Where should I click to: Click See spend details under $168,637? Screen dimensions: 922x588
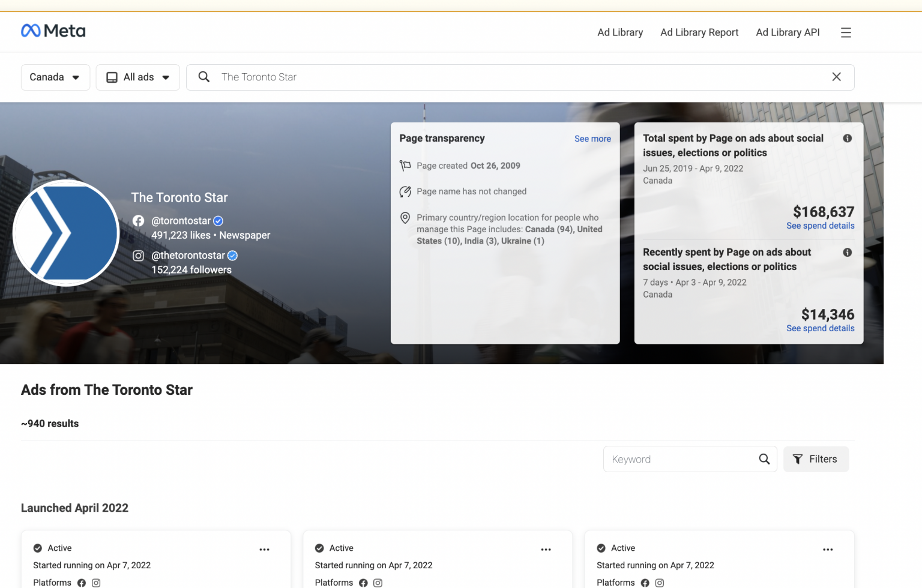tap(821, 226)
